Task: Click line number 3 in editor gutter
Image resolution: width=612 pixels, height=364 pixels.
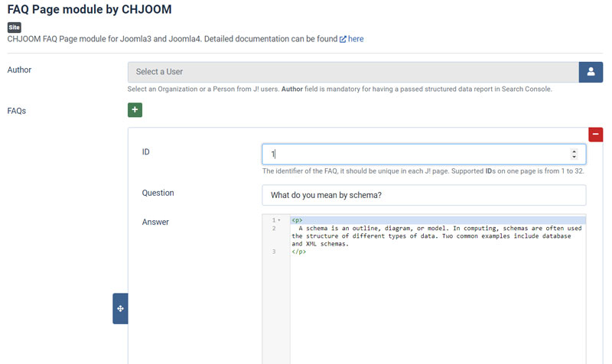Action: 274,252
